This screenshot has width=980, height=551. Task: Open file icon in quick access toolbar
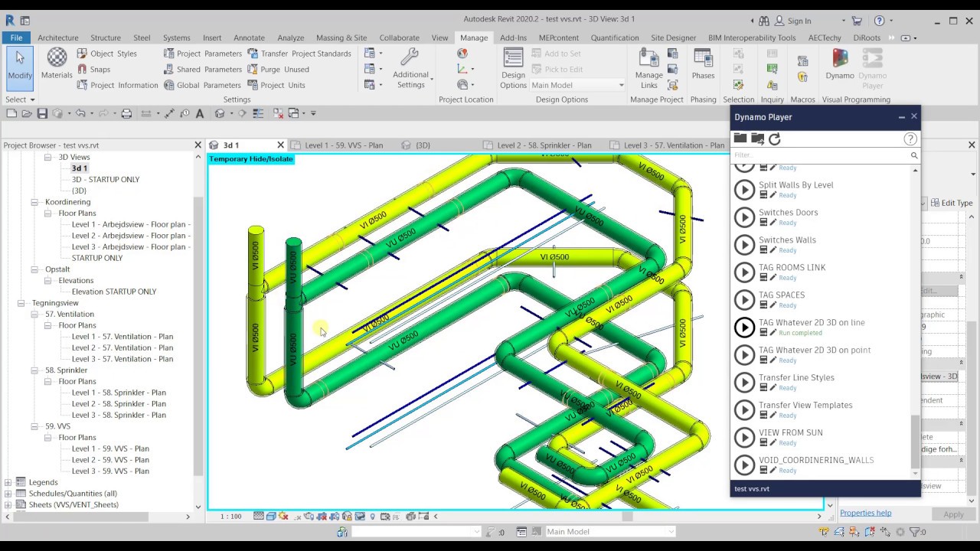pyautogui.click(x=27, y=113)
